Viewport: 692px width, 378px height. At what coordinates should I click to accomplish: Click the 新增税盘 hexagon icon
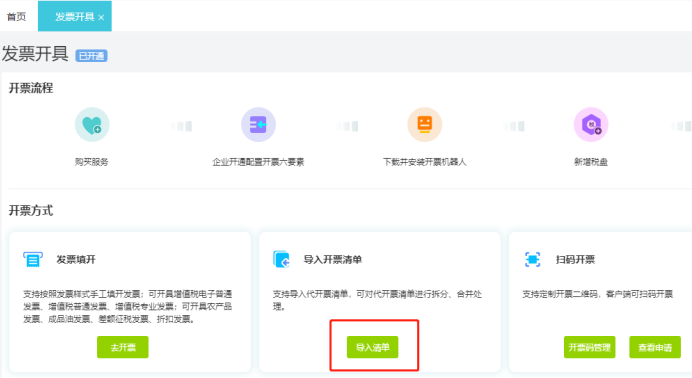[591, 125]
